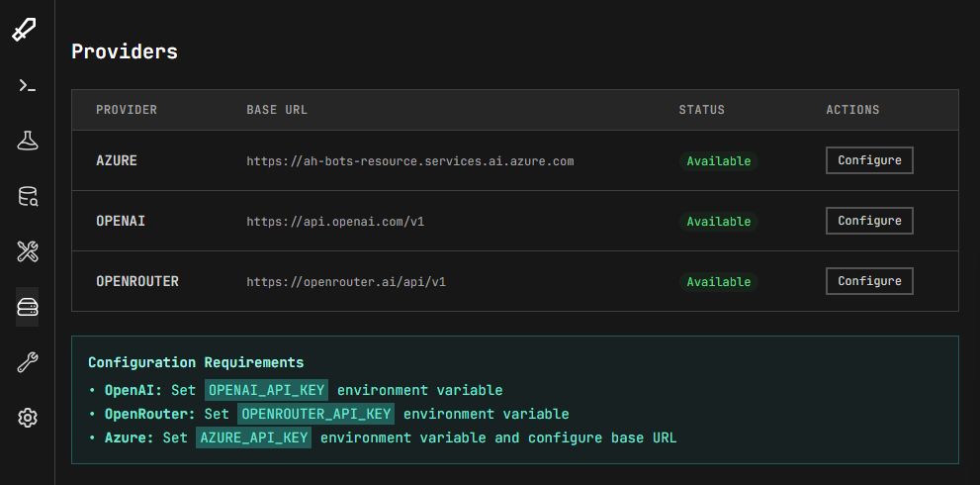The height and width of the screenshot is (485, 980).
Task: Click the Available status badge for OPENAI
Action: [719, 222]
